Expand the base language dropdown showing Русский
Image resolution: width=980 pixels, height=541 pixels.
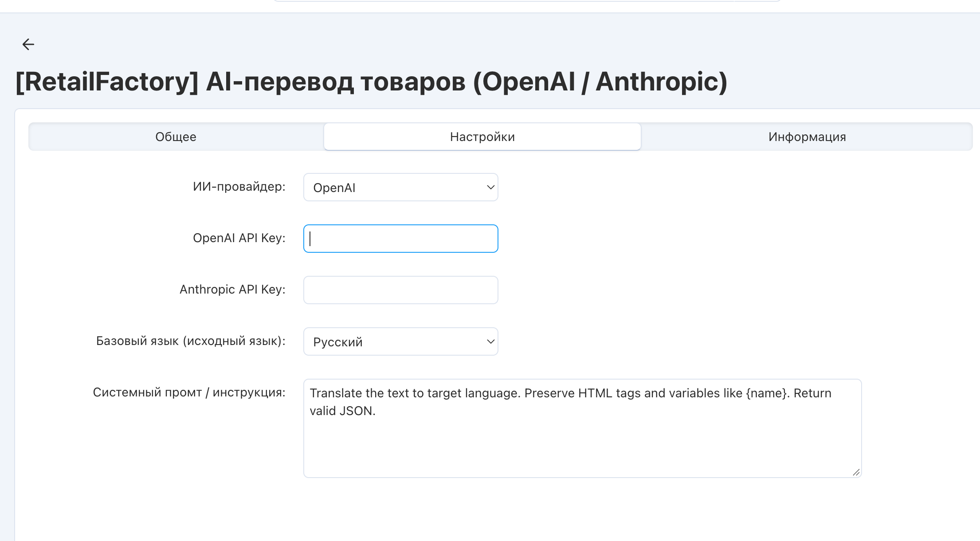401,341
